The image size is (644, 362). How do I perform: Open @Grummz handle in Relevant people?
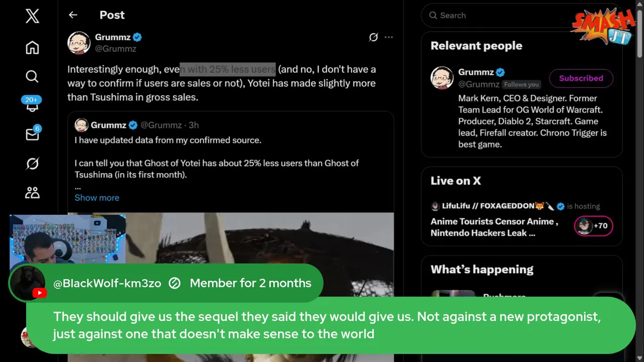pos(478,84)
